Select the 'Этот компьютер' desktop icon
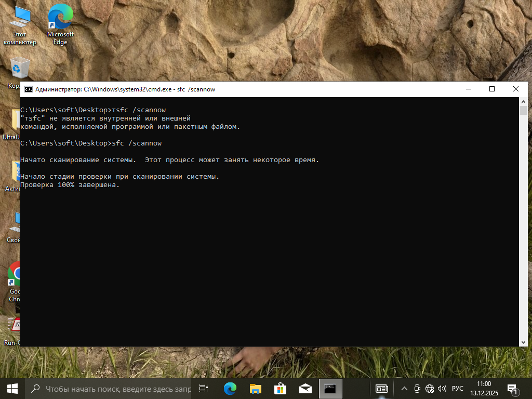 coord(20,24)
